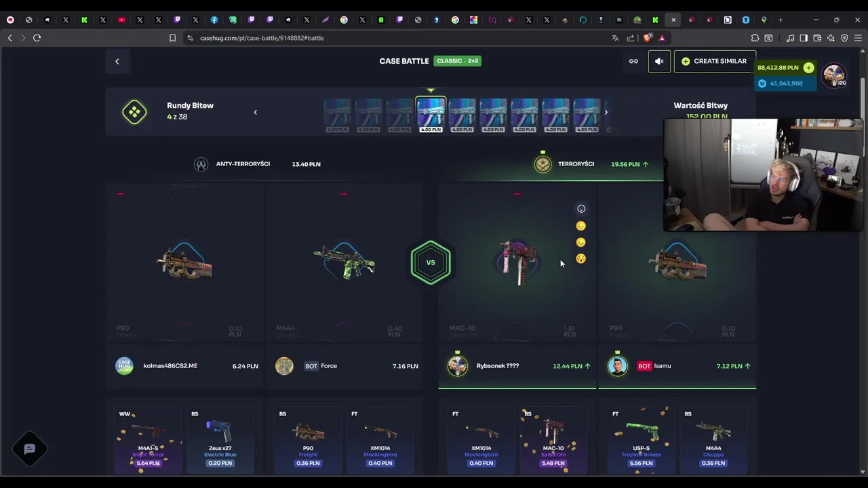Mute the battle sound with speaker button
Viewport: 868px width, 488px height.
(x=659, y=61)
